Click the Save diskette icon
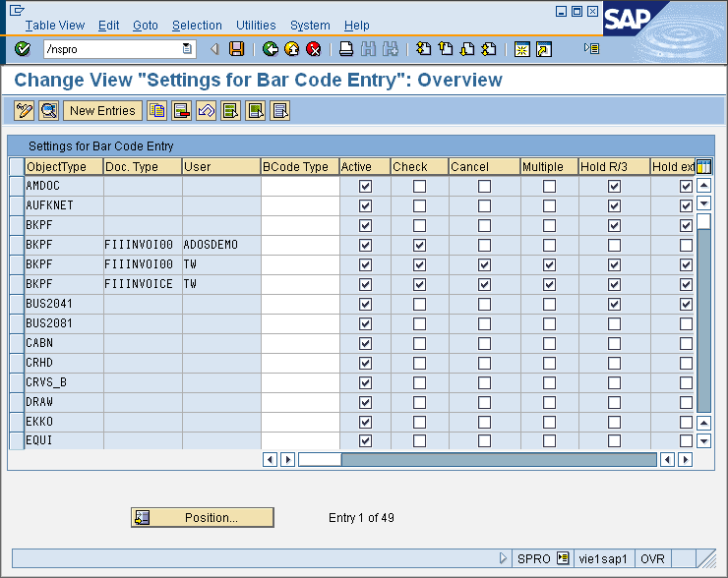Image resolution: width=728 pixels, height=578 pixels. 236,49
